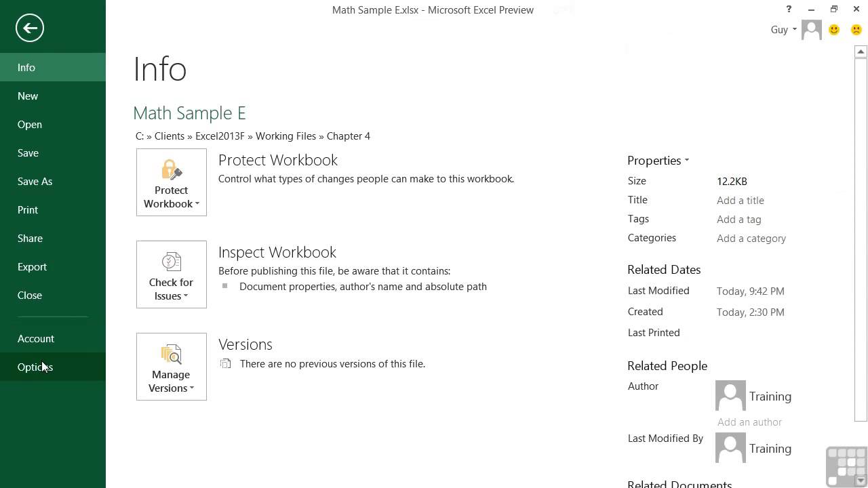Viewport: 868px width, 488px height.
Task: Click the back arrow to exit Backstage
Action: tap(30, 28)
